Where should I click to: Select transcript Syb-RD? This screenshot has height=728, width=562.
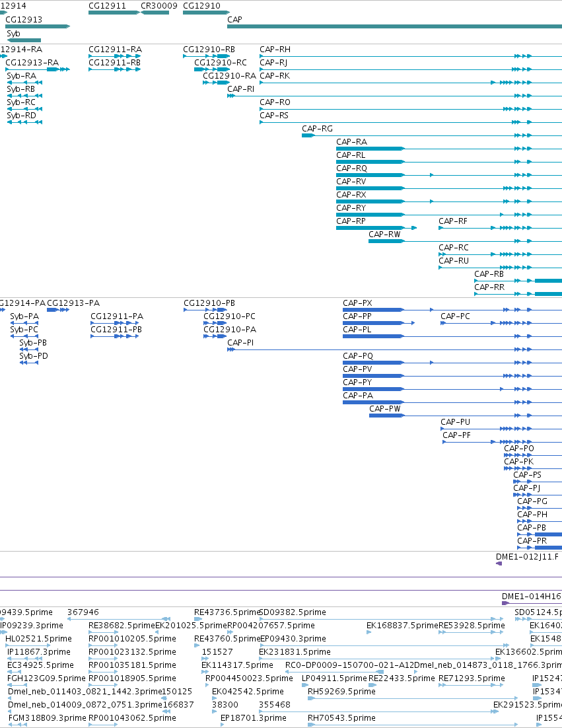[x=24, y=122]
